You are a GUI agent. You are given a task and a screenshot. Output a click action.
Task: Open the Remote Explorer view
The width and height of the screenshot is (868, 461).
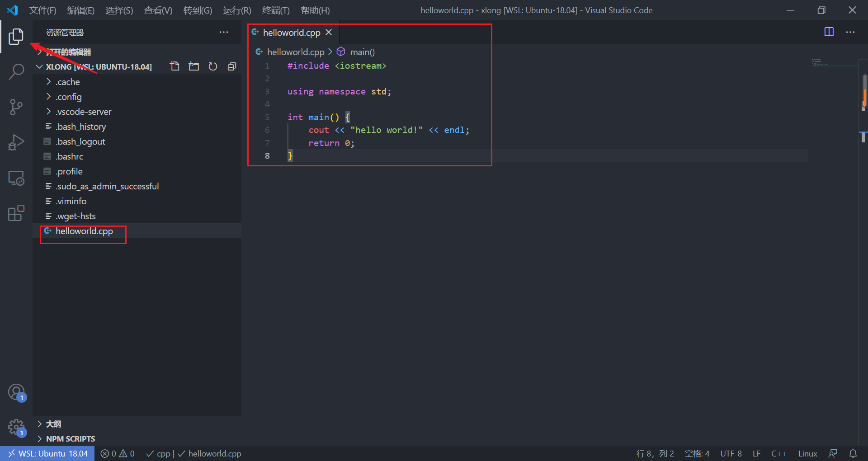pyautogui.click(x=16, y=178)
